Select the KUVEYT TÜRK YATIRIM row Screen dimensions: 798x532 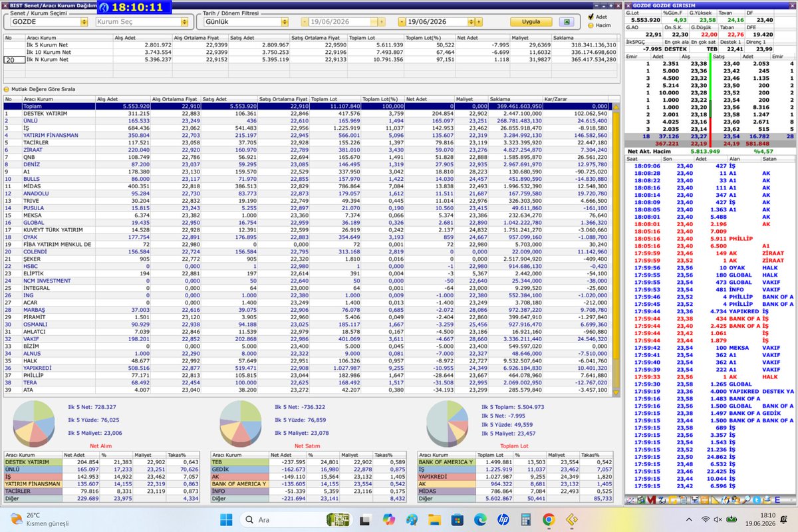click(306, 230)
